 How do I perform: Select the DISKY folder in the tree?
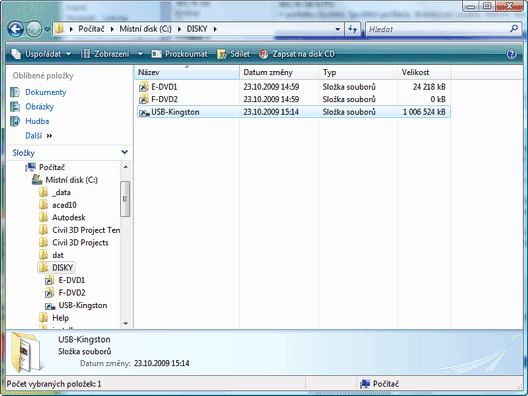coord(62,267)
